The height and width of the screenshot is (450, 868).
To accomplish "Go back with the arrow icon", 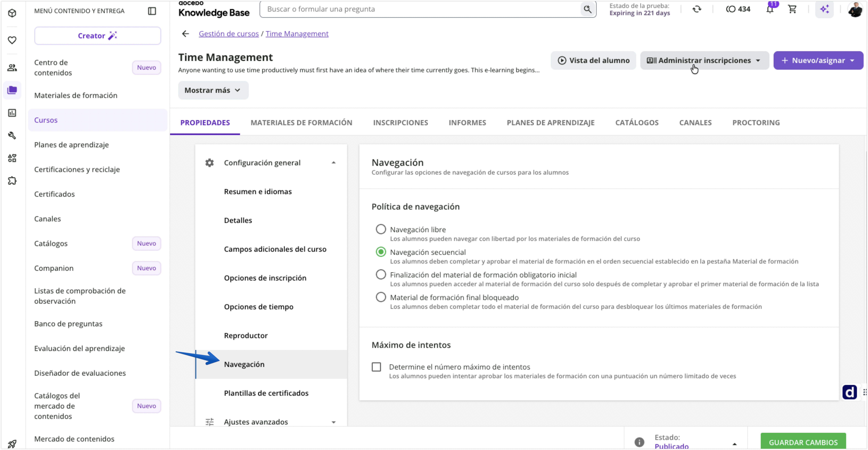I will [x=185, y=34].
